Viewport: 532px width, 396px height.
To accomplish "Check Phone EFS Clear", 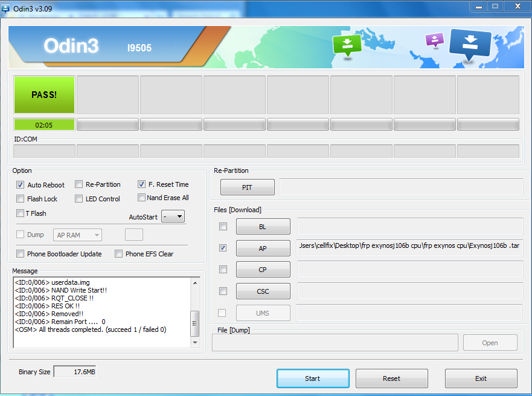I will coord(118,254).
